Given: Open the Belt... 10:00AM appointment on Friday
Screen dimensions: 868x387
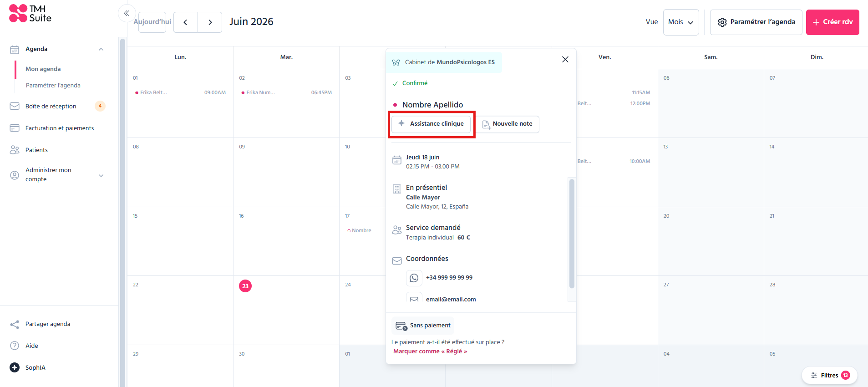Looking at the screenshot, I should pyautogui.click(x=614, y=161).
